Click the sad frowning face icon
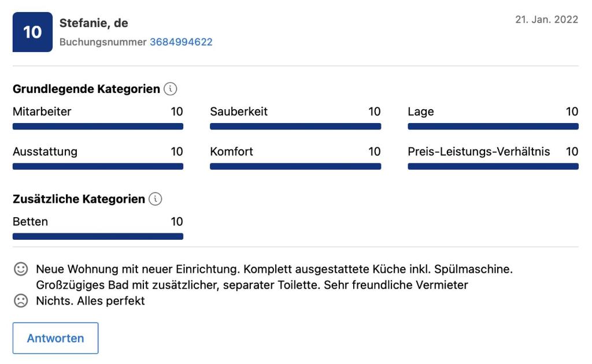This screenshot has height=364, width=592. (x=21, y=300)
